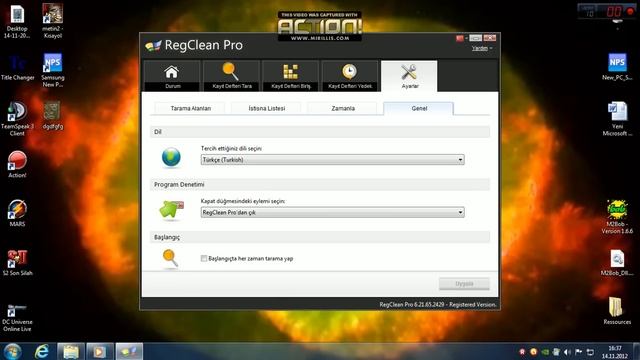
Task: Click the flag icon in title bar
Action: (x=460, y=38)
